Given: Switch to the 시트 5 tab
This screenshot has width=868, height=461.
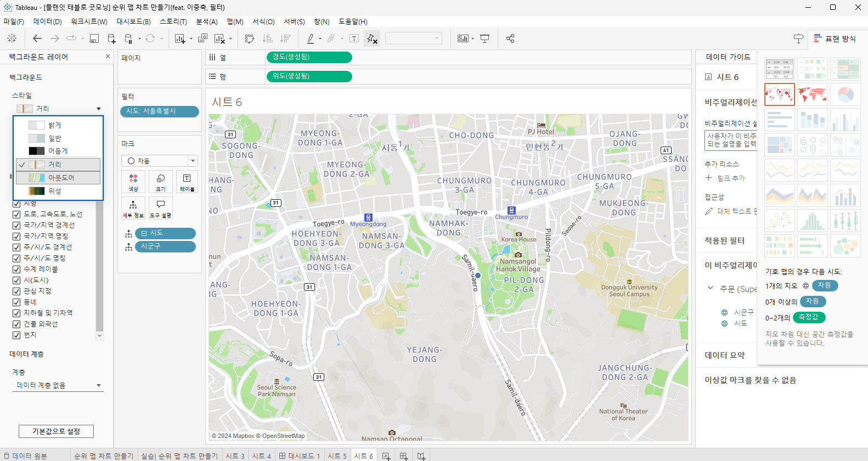Looking at the screenshot, I should click(337, 456).
